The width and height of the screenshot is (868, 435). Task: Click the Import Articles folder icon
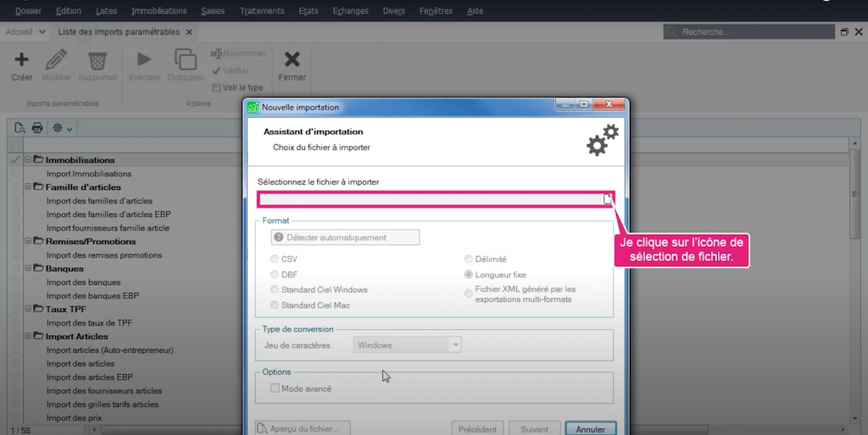(38, 336)
